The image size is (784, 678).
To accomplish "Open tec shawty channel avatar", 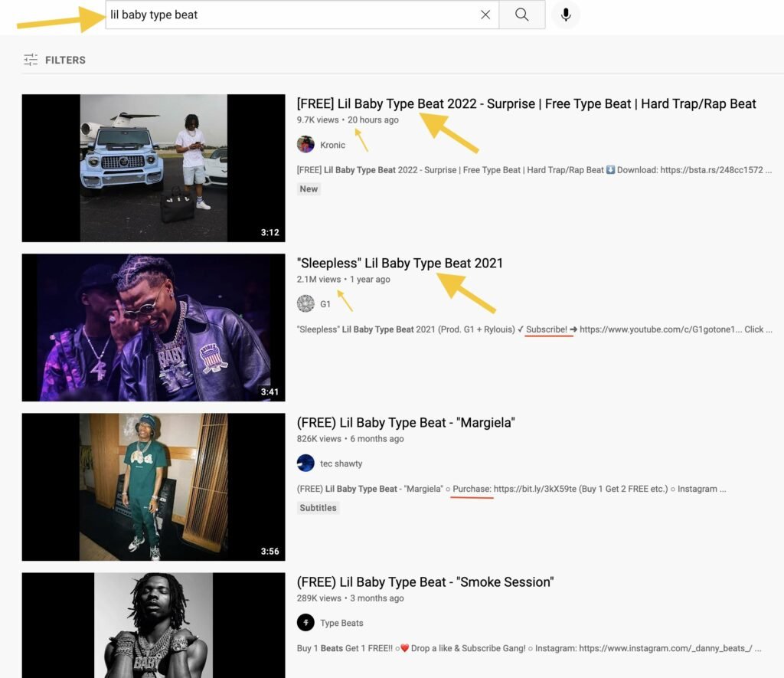I will 305,463.
